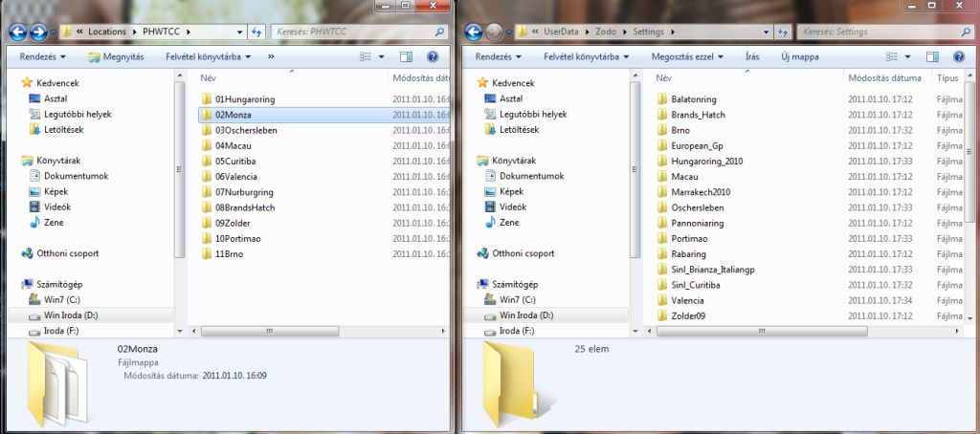Click Locations in the address breadcrumb

(107, 32)
